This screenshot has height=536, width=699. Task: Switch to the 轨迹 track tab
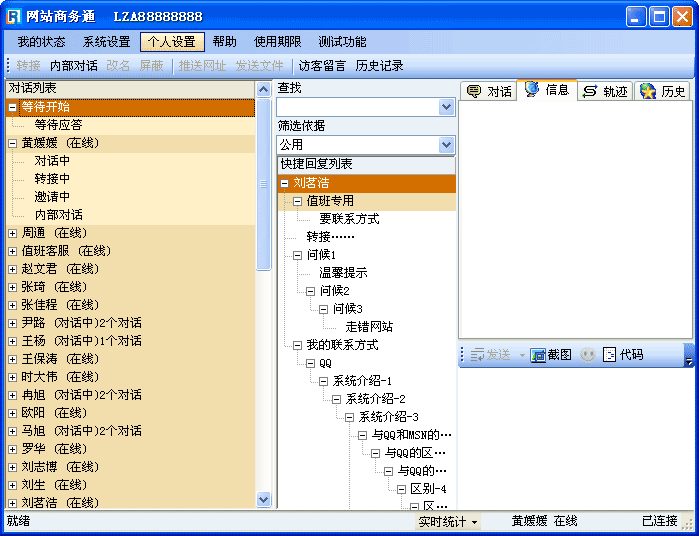604,91
